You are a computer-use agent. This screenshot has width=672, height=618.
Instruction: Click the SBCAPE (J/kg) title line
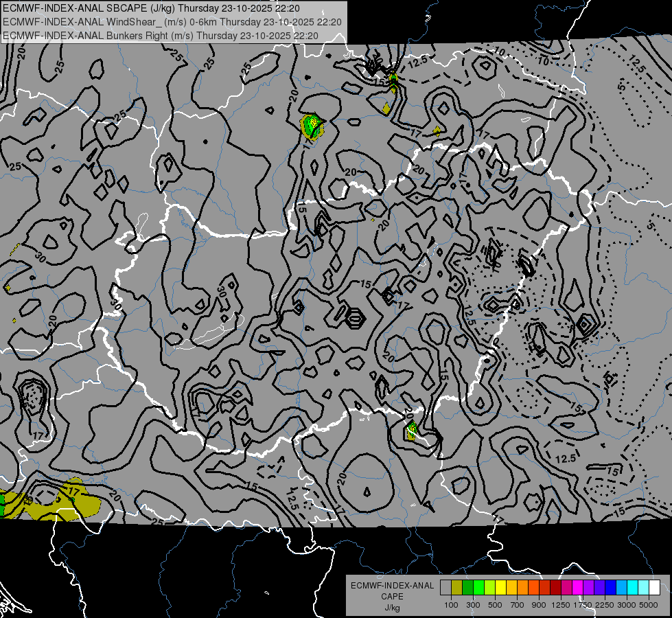151,8
